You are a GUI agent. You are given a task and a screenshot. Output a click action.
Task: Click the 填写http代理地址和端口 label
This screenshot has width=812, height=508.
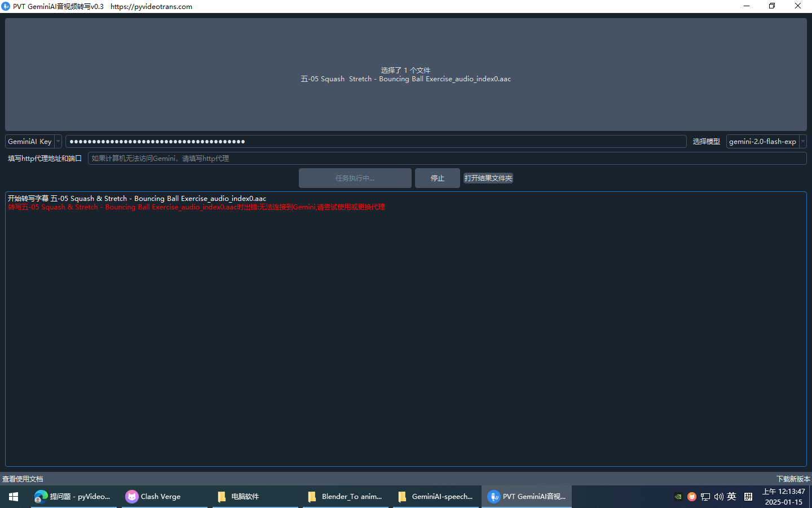[x=45, y=159]
